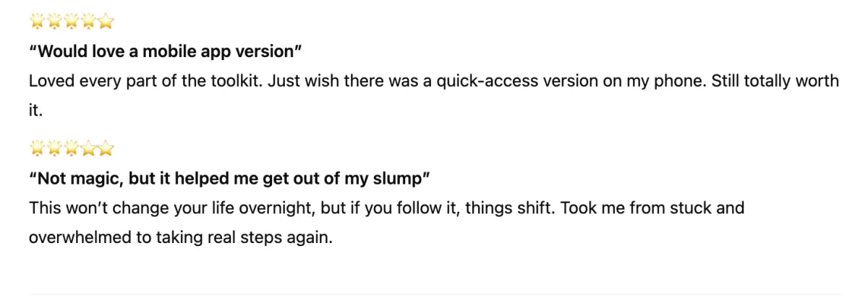
Task: Click the fourth star above the mobile app review title
Action: (x=89, y=22)
